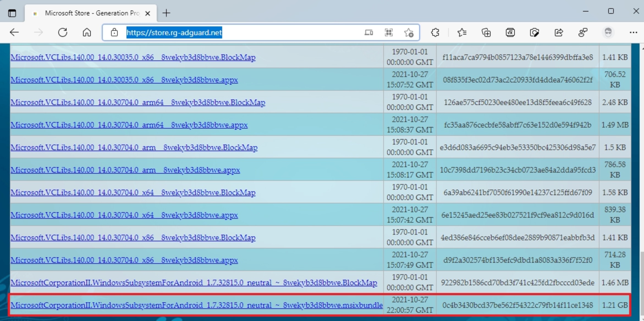644x321 pixels.
Task: Click hash 126ae575cf50230ee480ee13d8f5feea6c49f628
Action: click(x=518, y=102)
